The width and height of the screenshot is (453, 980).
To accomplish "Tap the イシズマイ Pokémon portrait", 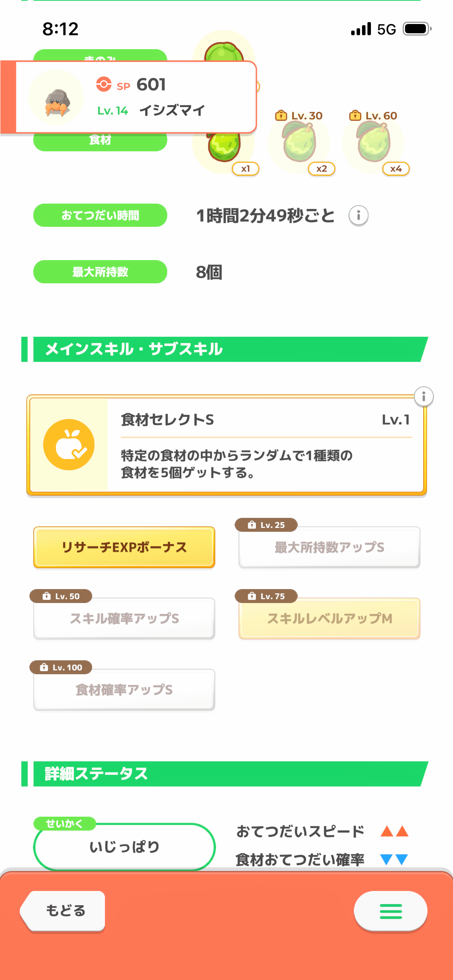I will [x=57, y=98].
